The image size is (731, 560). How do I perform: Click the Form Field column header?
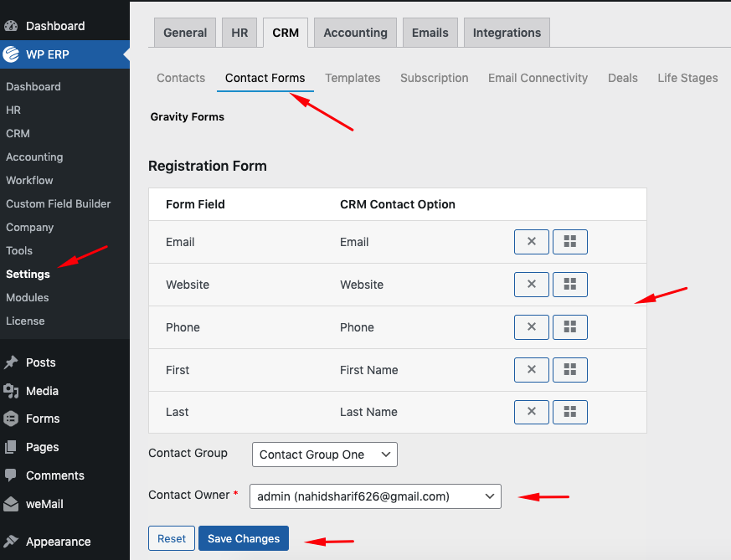[195, 204]
